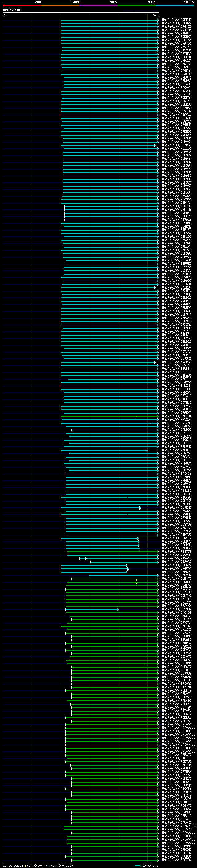
Task: Click the arrowhead ending the UniRef100_Q94C00 alignment
Action: pyautogui.click(x=128, y=569)
